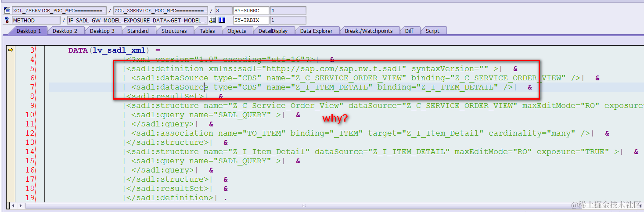Click the navigate-to-source icon after method name
The image size is (644, 212).
click(x=213, y=20)
